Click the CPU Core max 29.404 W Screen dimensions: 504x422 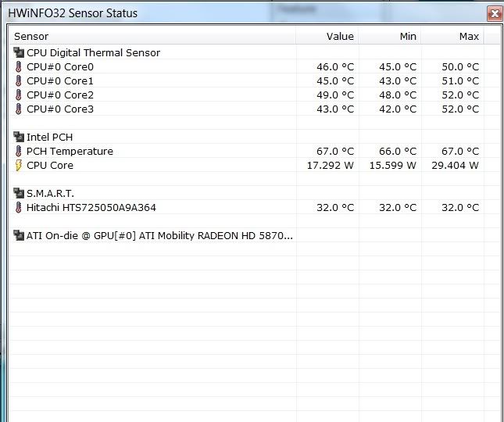point(455,166)
